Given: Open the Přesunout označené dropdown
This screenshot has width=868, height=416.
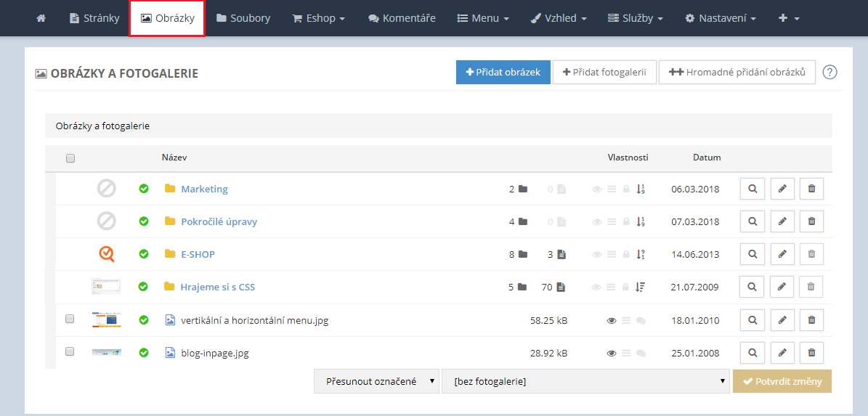Looking at the screenshot, I should (376, 381).
